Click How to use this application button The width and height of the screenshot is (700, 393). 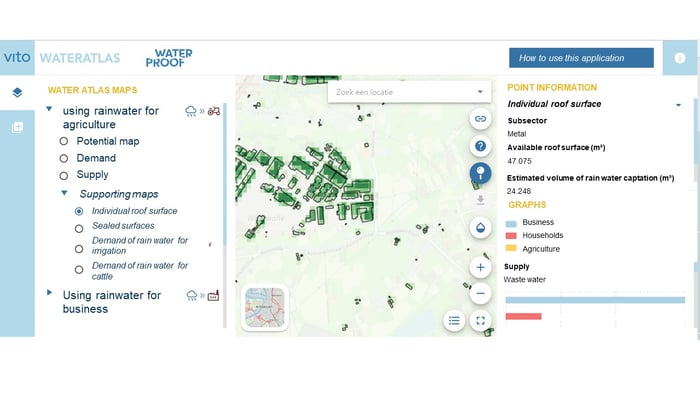(581, 58)
